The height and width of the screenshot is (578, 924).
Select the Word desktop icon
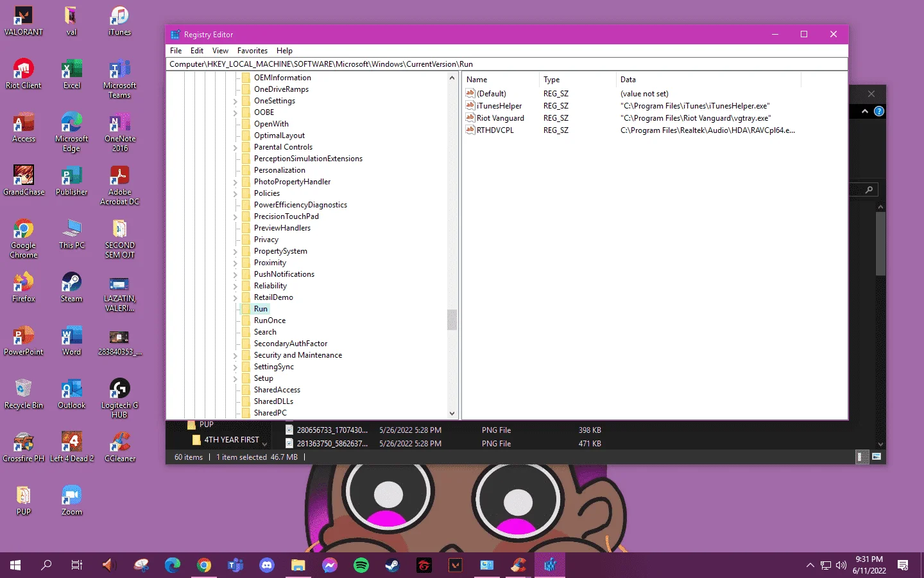tap(72, 340)
